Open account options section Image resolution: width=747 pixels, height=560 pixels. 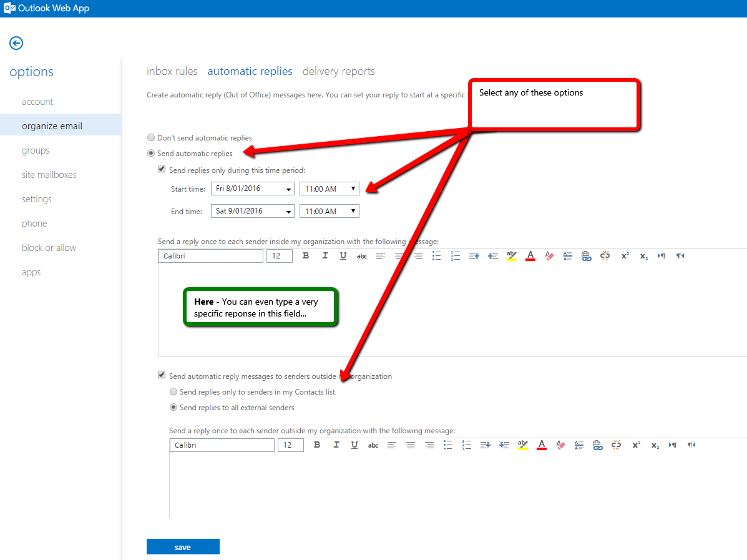pos(37,102)
